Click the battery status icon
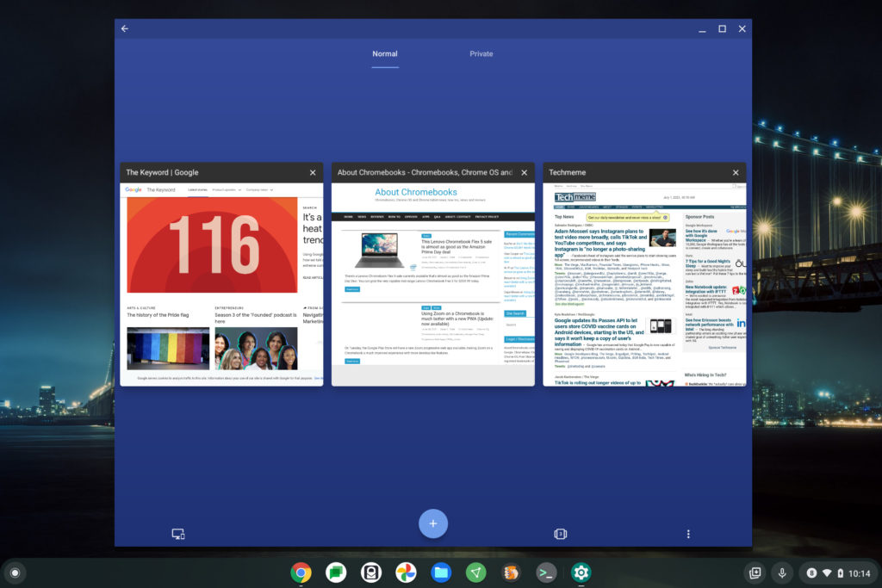The height and width of the screenshot is (588, 882). [841, 573]
